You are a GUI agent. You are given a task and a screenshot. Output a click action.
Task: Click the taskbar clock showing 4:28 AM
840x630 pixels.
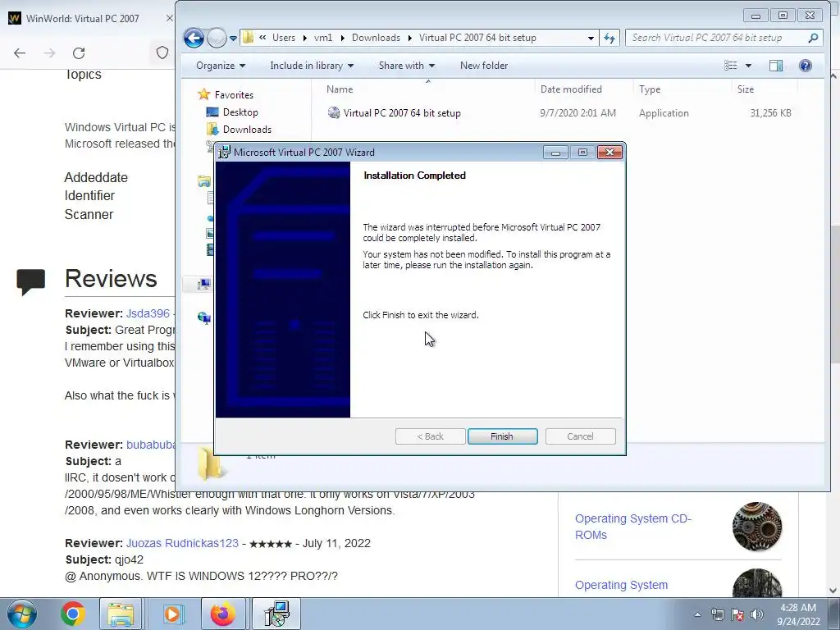(798, 614)
